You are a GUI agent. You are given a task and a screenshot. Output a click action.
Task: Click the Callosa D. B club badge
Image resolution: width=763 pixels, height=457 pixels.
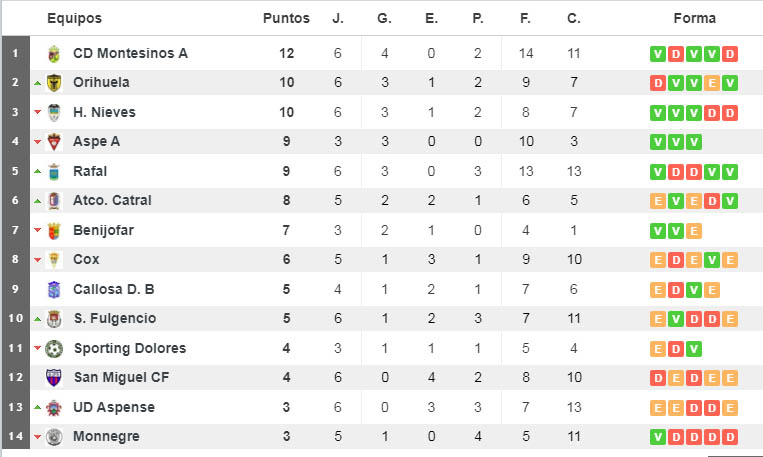(54, 290)
